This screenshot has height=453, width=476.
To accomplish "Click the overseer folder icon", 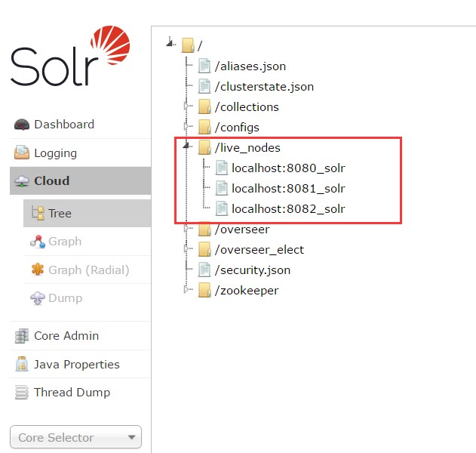I will point(204,229).
